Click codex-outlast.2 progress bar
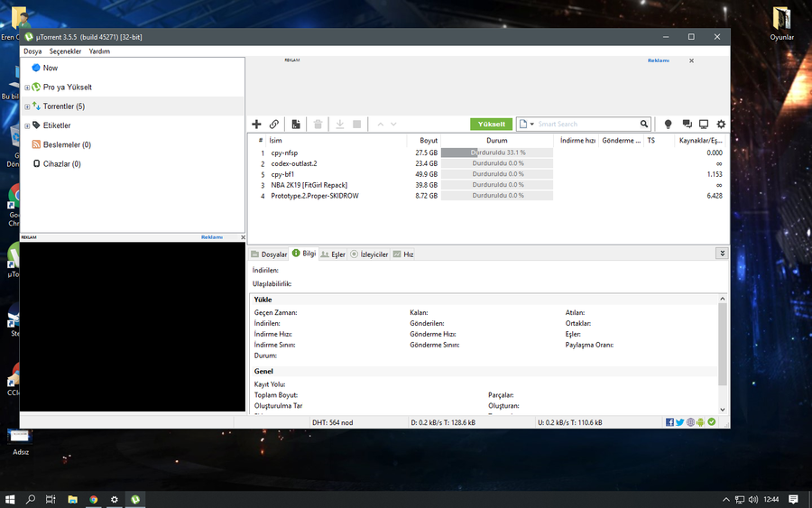The image size is (812, 508). (496, 163)
